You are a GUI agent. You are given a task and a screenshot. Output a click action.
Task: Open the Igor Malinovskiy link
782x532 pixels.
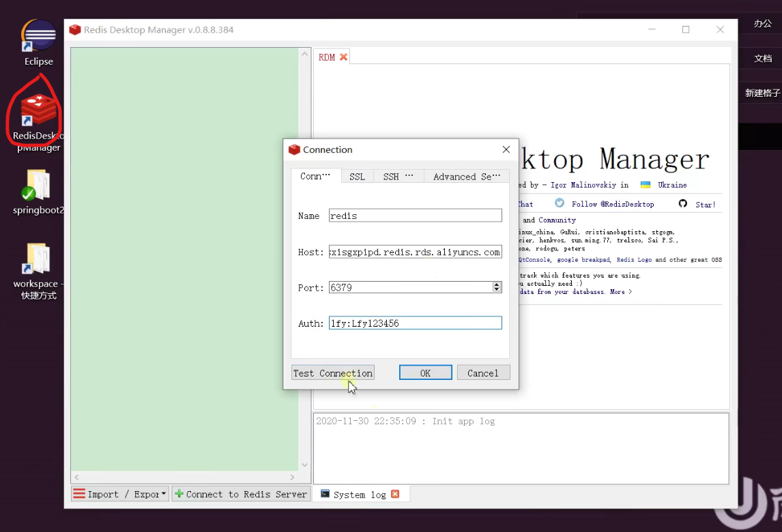[583, 185]
